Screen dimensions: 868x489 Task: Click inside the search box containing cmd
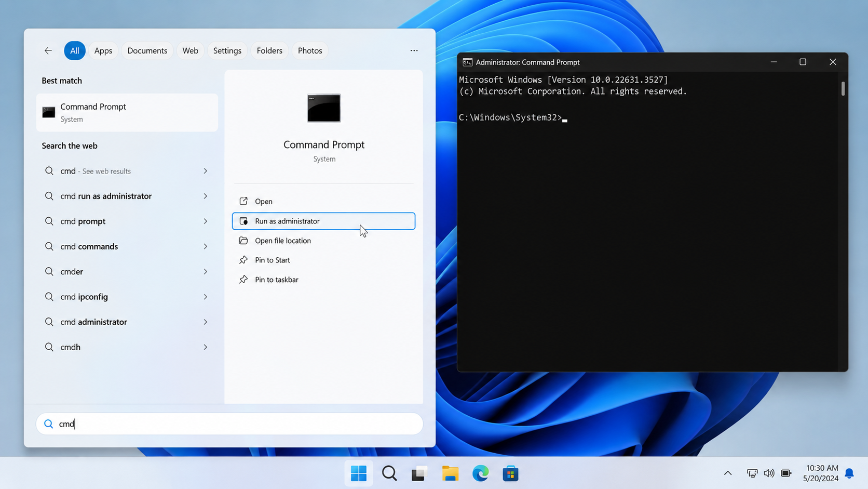pos(229,424)
